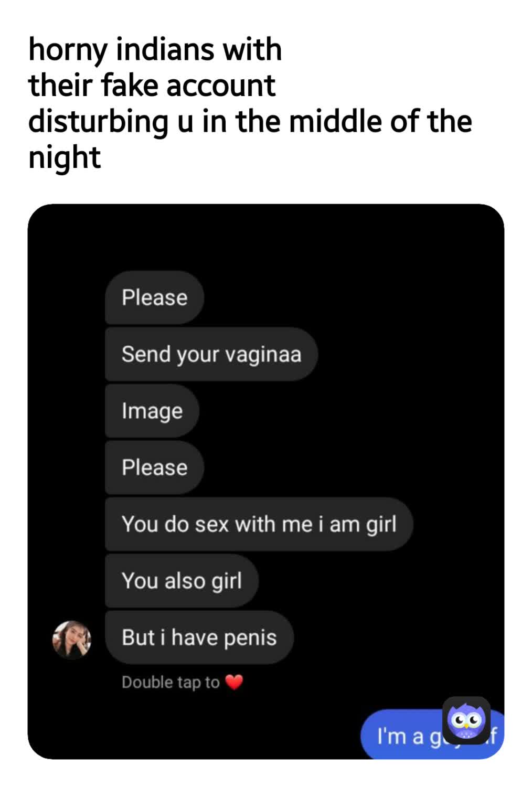Click the purple owl app icon
The image size is (532, 787).
tap(466, 720)
